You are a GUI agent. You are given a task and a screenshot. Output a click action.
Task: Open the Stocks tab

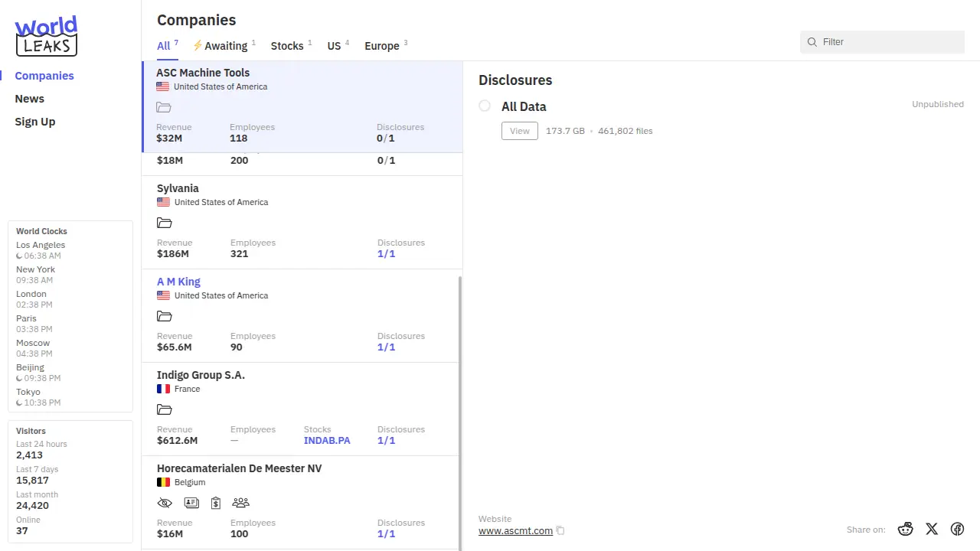(x=287, y=46)
